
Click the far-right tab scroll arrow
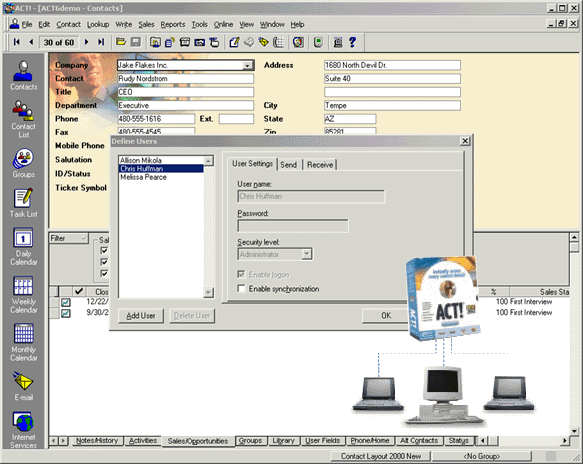coord(565,441)
